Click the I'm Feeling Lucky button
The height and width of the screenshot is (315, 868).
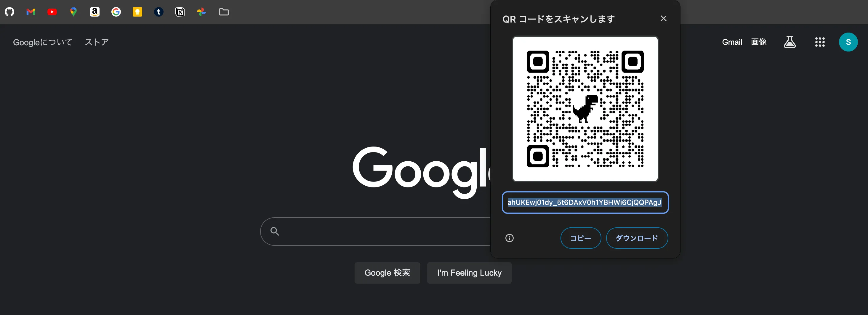point(469,273)
